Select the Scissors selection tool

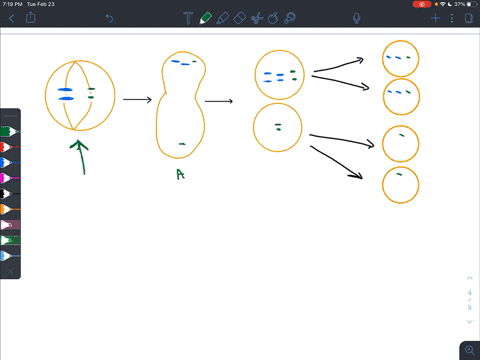coord(257,18)
